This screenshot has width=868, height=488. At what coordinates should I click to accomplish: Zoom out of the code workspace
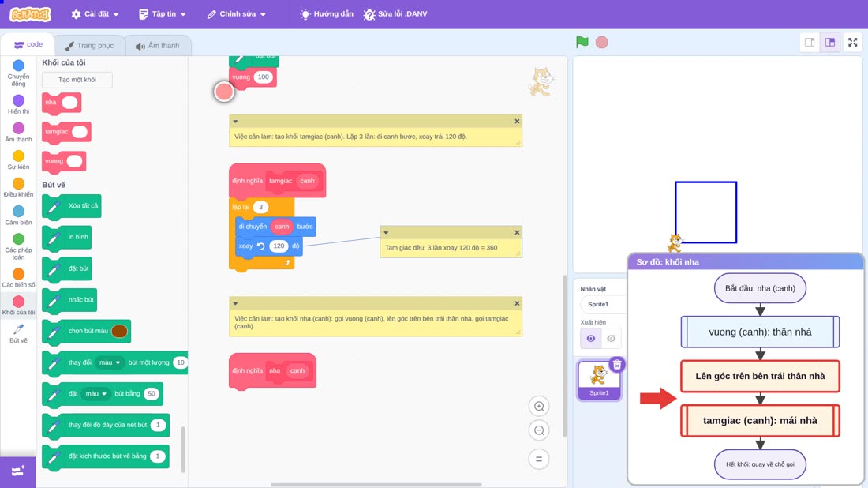point(539,430)
